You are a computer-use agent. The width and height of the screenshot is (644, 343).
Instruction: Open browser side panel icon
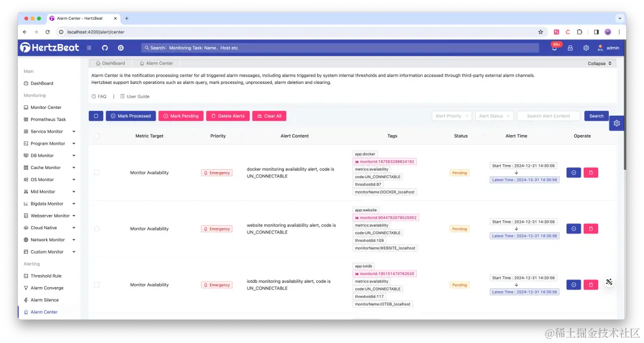coord(596,32)
